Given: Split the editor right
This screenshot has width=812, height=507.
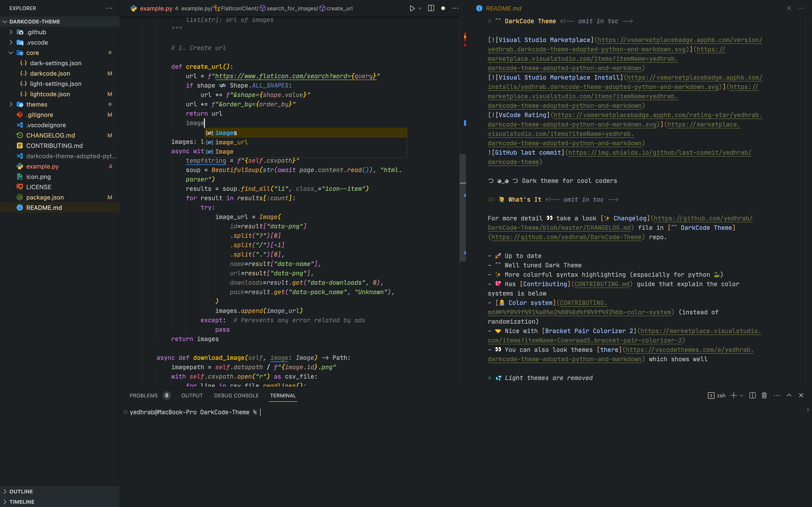Looking at the screenshot, I should click(x=431, y=8).
